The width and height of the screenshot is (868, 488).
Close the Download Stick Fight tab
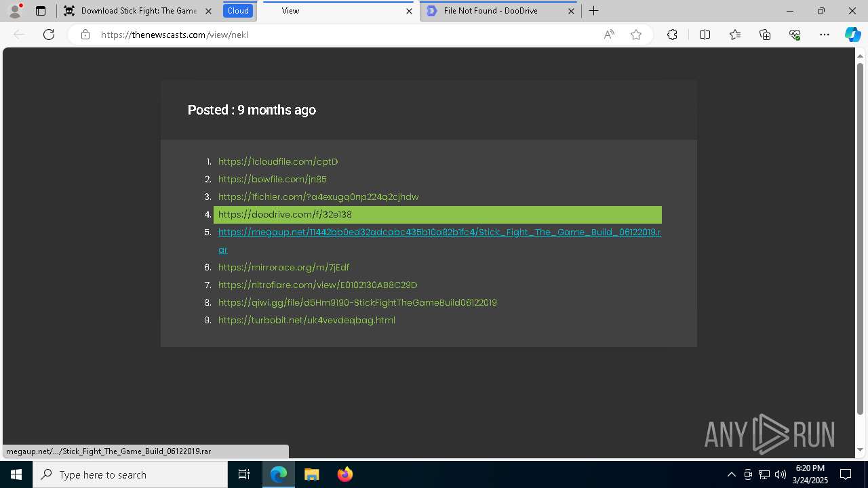[x=208, y=11]
